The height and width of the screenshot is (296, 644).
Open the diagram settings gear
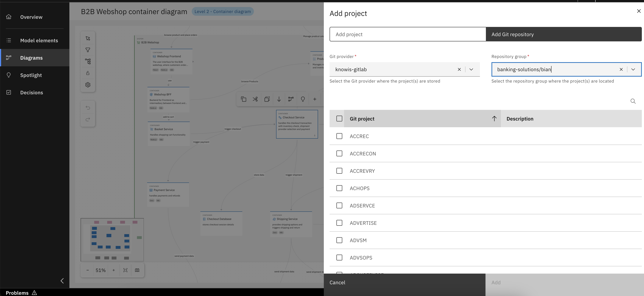[x=88, y=85]
